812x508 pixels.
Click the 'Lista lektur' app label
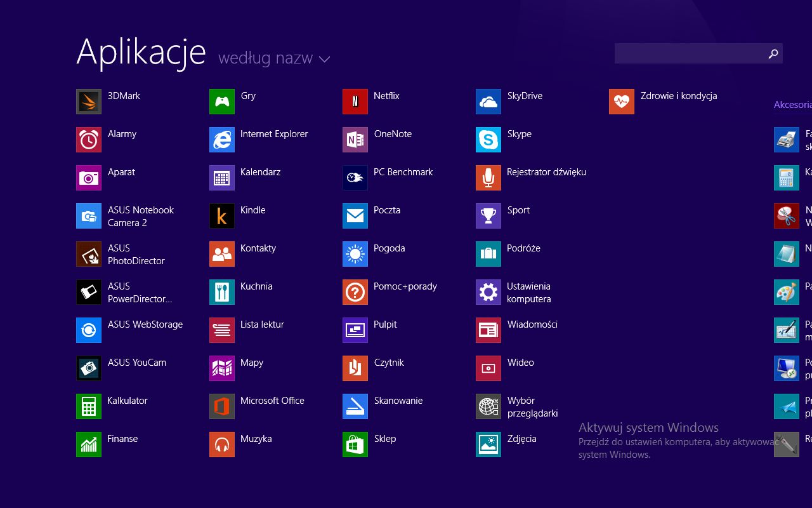coord(262,324)
